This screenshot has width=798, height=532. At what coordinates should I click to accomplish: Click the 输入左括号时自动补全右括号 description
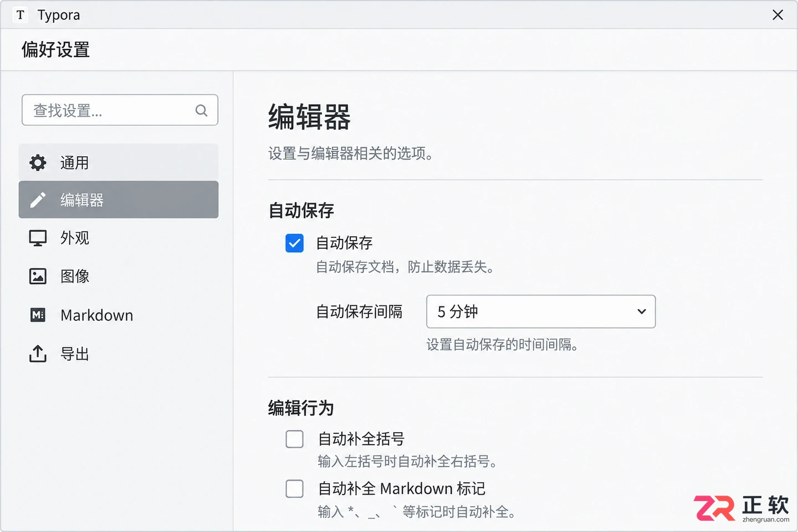[407, 461]
